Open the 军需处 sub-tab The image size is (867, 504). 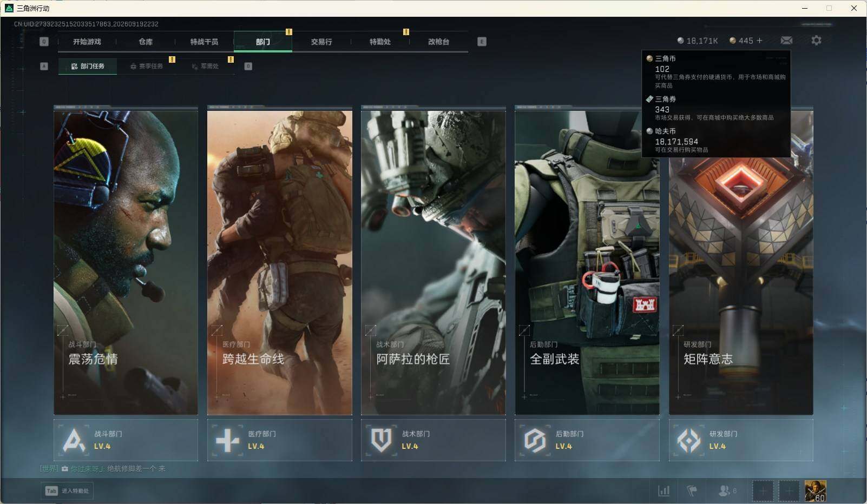tap(205, 66)
